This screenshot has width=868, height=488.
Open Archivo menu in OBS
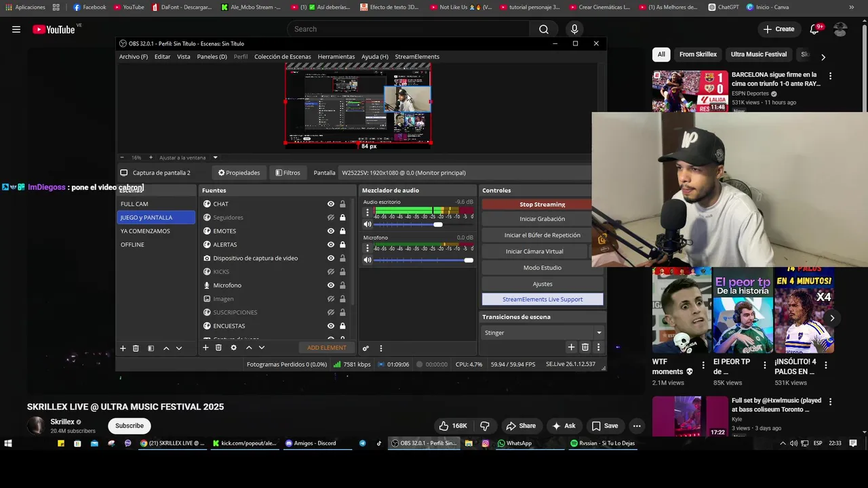[x=134, y=57]
